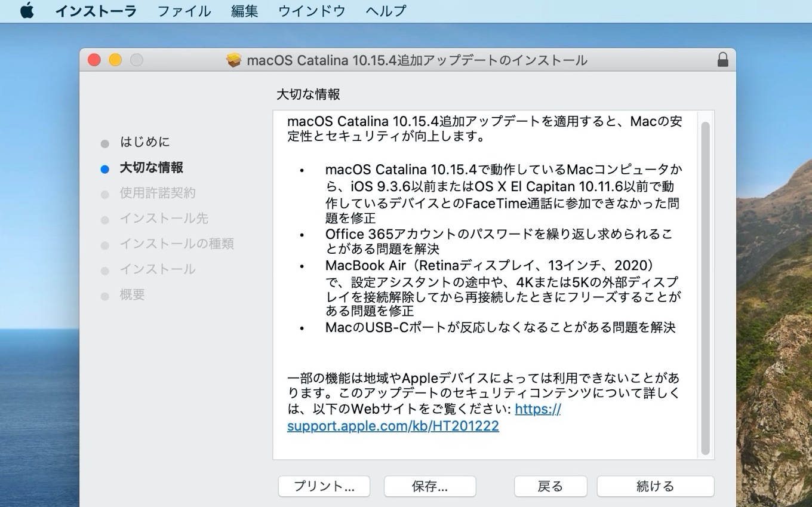Select the 大切な情報 step in sidebar
The height and width of the screenshot is (507, 812).
(151, 168)
